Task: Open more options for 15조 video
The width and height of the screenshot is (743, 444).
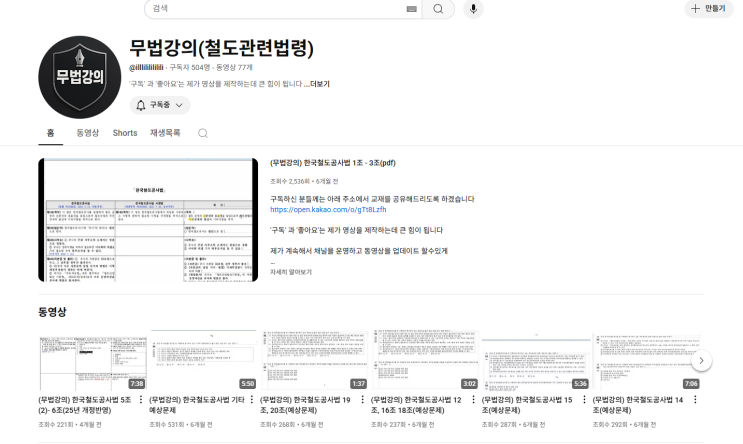Action: coord(584,400)
